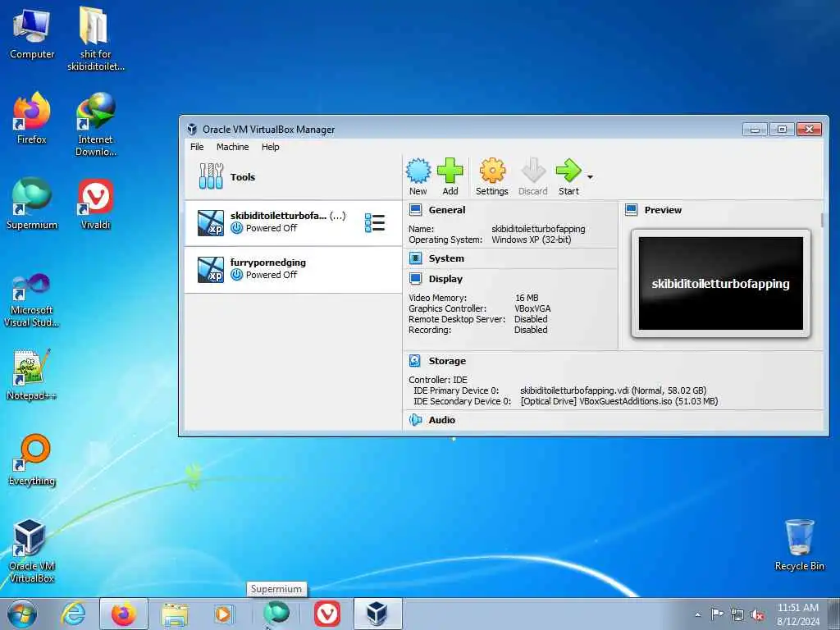Select the Oracle VM VirtualBox desktop shortcut

[x=32, y=550]
